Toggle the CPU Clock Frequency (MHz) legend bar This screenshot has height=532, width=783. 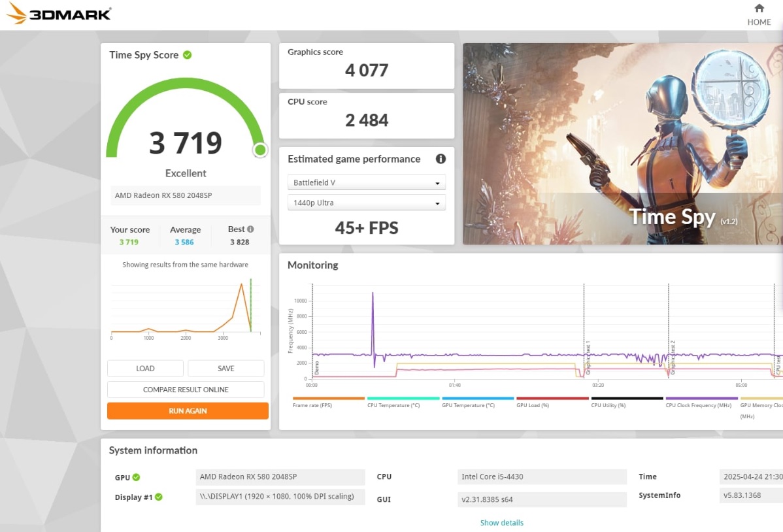pos(701,399)
